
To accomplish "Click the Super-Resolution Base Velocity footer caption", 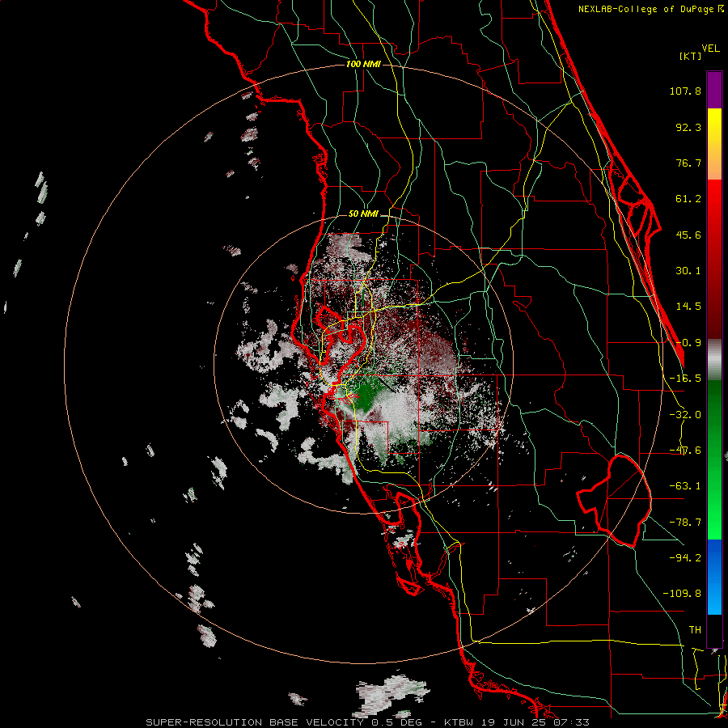I will [x=368, y=722].
